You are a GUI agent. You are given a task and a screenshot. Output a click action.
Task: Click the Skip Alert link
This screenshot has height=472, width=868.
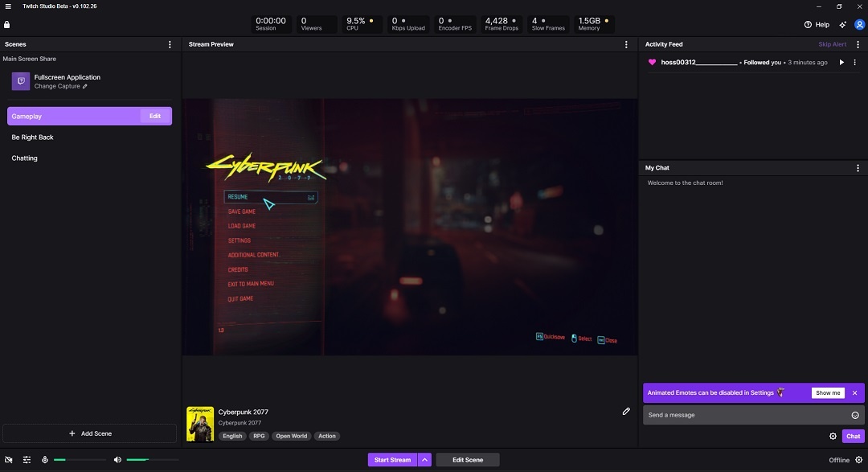click(832, 44)
